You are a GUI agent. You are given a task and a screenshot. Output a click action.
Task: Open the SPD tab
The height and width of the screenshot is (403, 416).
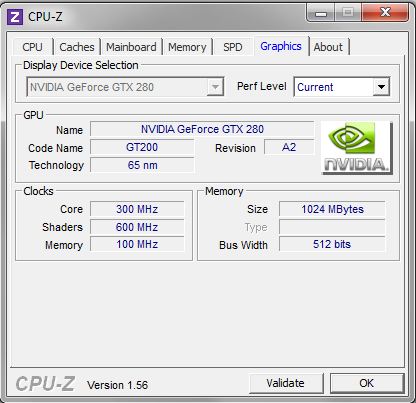233,47
